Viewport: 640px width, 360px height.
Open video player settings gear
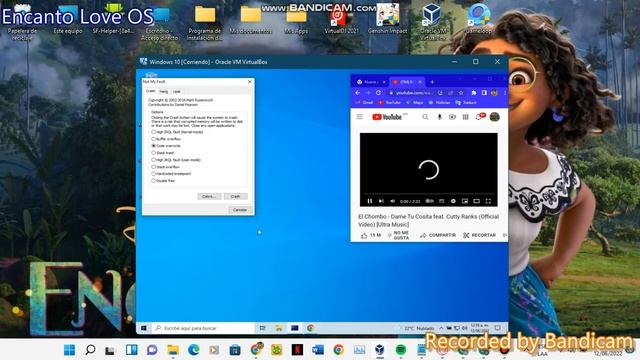click(x=453, y=201)
